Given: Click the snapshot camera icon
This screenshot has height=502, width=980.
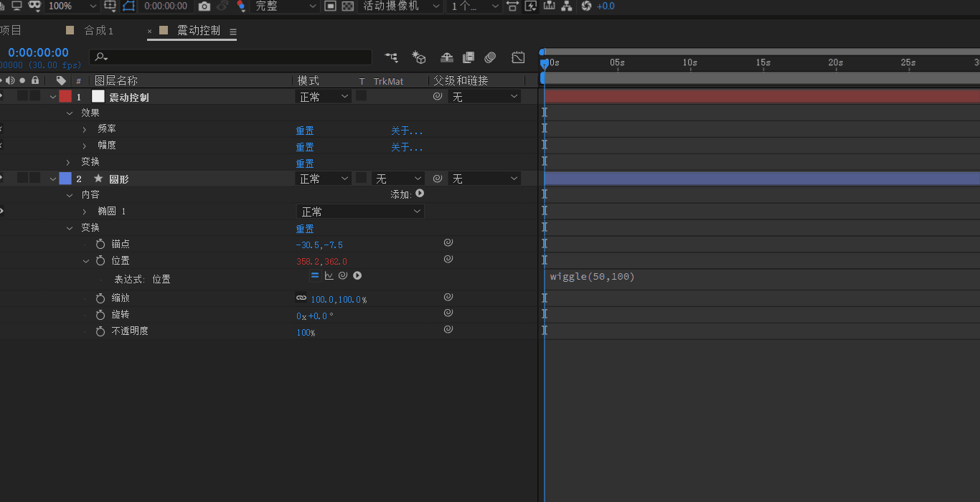Looking at the screenshot, I should pos(204,6).
